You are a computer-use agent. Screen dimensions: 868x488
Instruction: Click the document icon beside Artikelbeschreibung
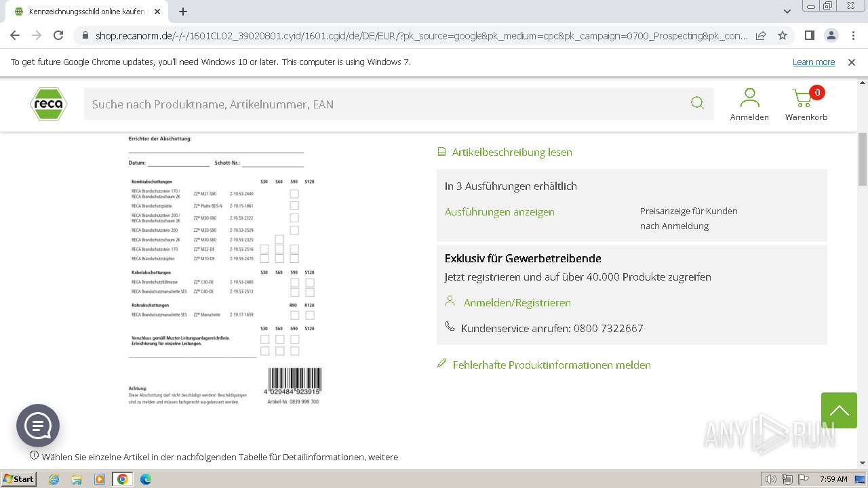pos(442,152)
